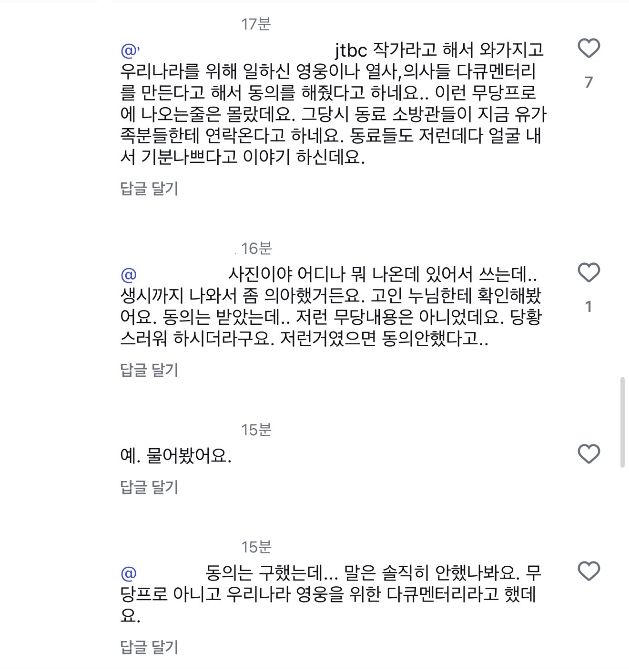This screenshot has width=629, height=672.
Task: Select the @ mention before '동의는 구했는데'
Action: (129, 573)
